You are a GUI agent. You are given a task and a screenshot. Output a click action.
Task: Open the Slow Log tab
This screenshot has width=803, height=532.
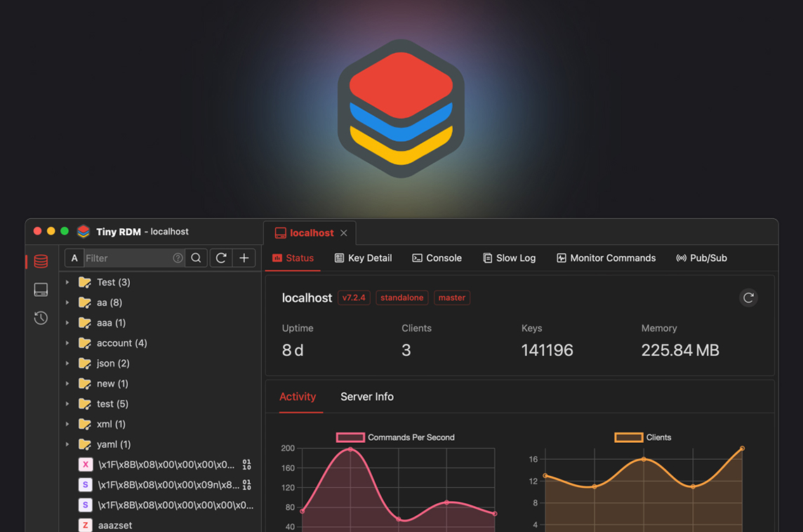[x=509, y=258]
